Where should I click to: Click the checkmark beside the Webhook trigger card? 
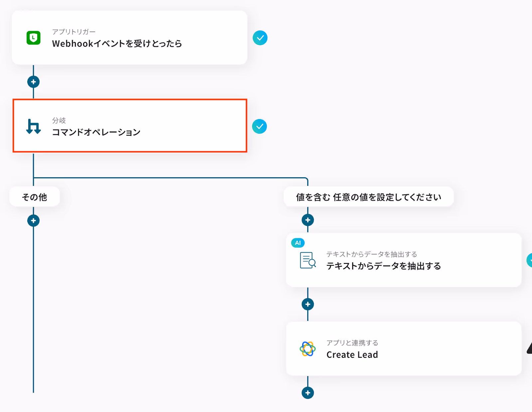tap(260, 38)
